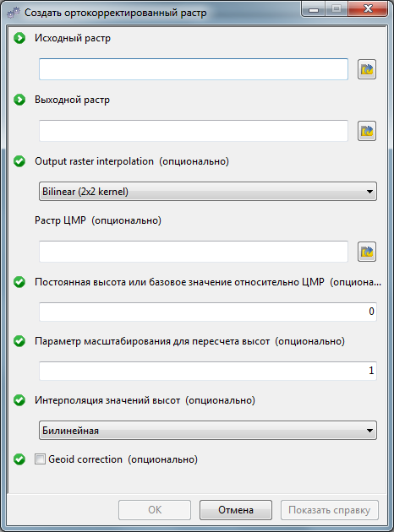Open the Билинейная interpolation dropdown
The image size is (394, 532).
(208, 430)
